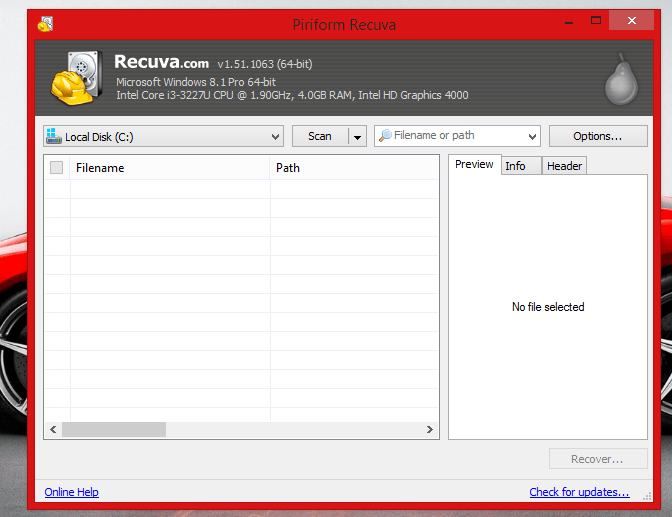Click 'Microsoft Windows 8.1 Pro 64-bit' text
The width and height of the screenshot is (672, 517).
(196, 82)
